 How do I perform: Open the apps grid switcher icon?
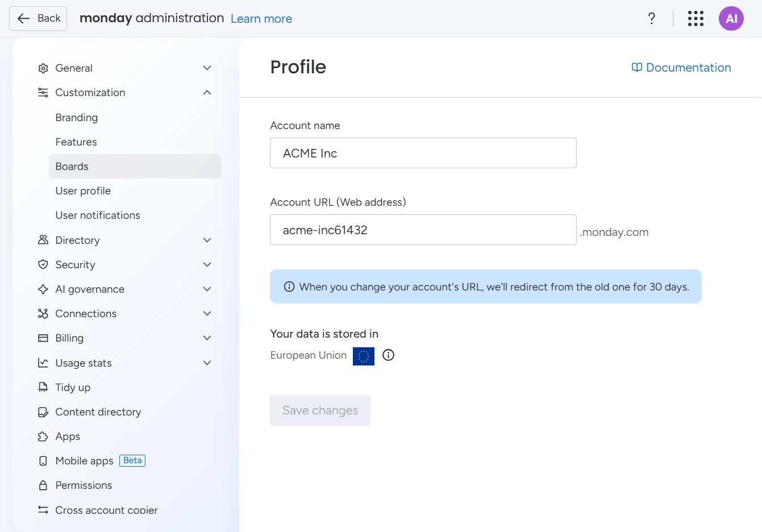(x=696, y=19)
